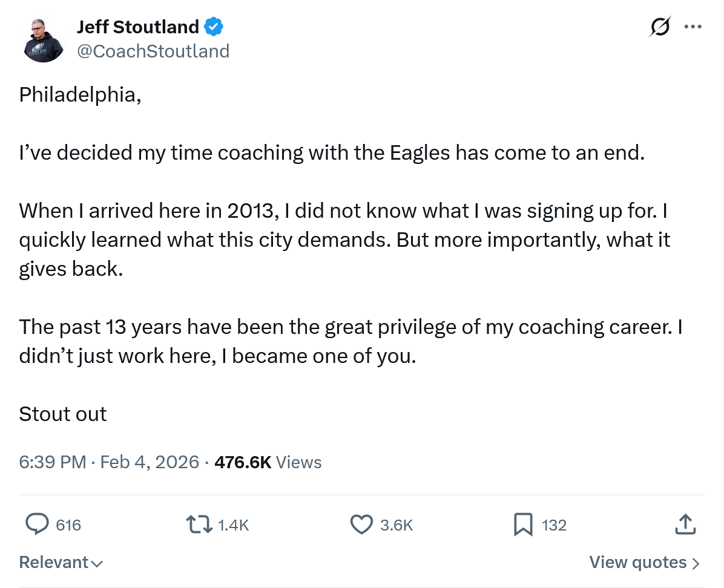Click Jeff Stoutland's profile picture
724x588 pixels.
pos(42,38)
